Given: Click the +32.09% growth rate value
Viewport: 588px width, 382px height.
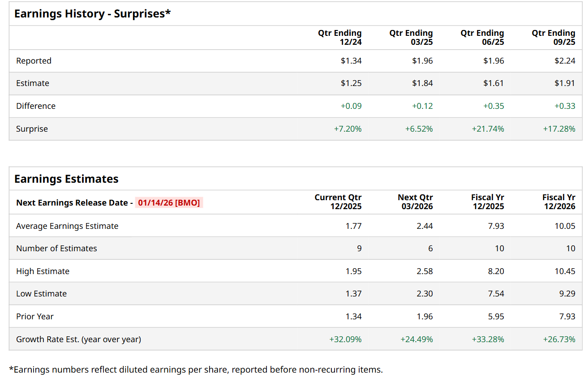Looking at the screenshot, I should pyautogui.click(x=345, y=339).
